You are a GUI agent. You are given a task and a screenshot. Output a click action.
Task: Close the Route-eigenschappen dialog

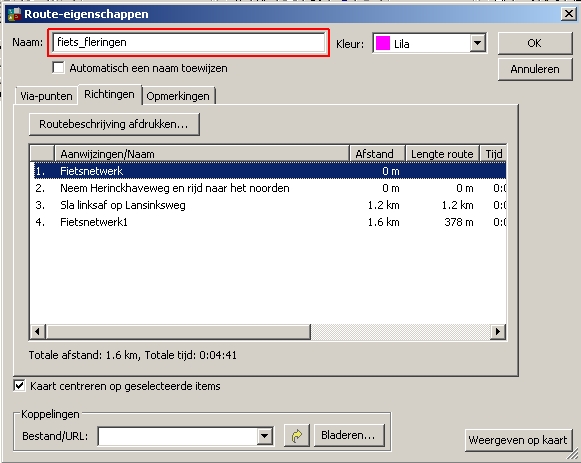coord(568,14)
